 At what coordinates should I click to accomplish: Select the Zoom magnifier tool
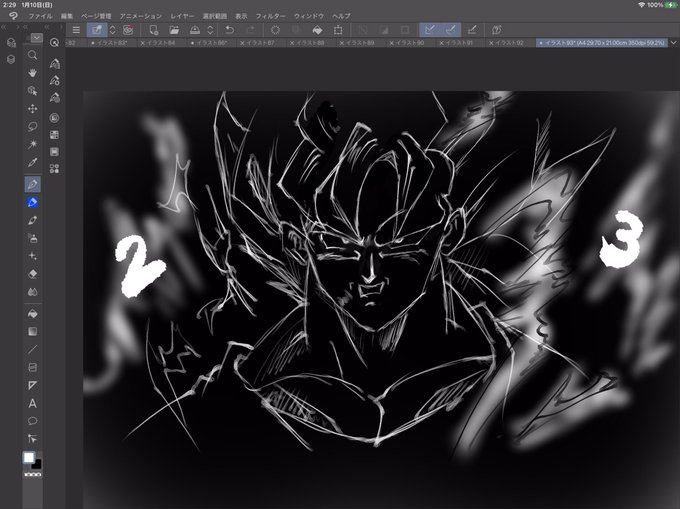click(x=33, y=55)
